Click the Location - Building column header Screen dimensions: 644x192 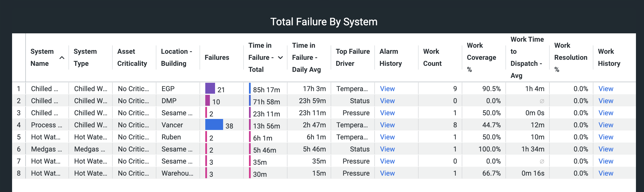tap(176, 57)
